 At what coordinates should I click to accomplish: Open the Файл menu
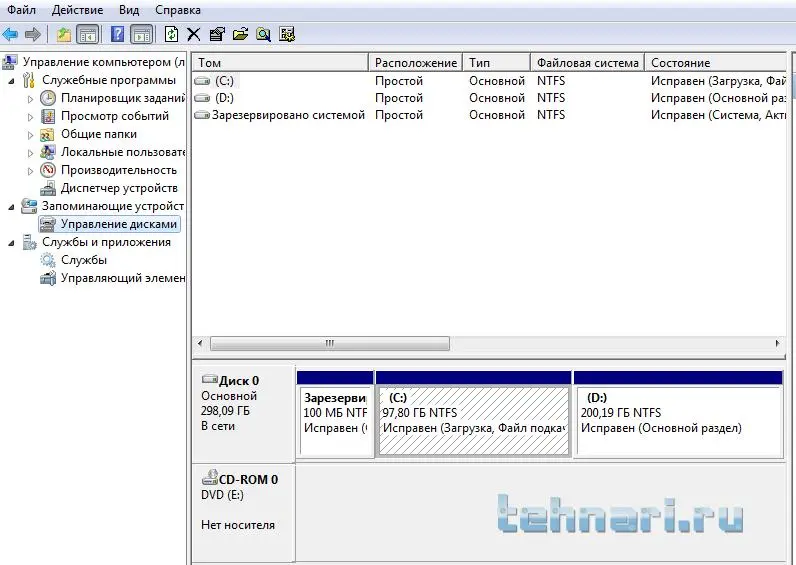click(21, 10)
